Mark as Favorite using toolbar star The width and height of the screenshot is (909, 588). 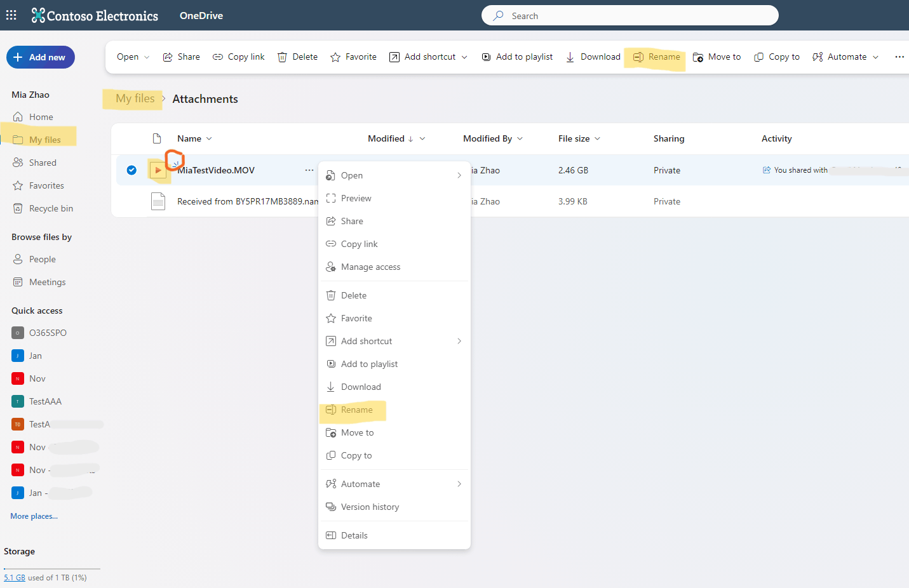(335, 57)
